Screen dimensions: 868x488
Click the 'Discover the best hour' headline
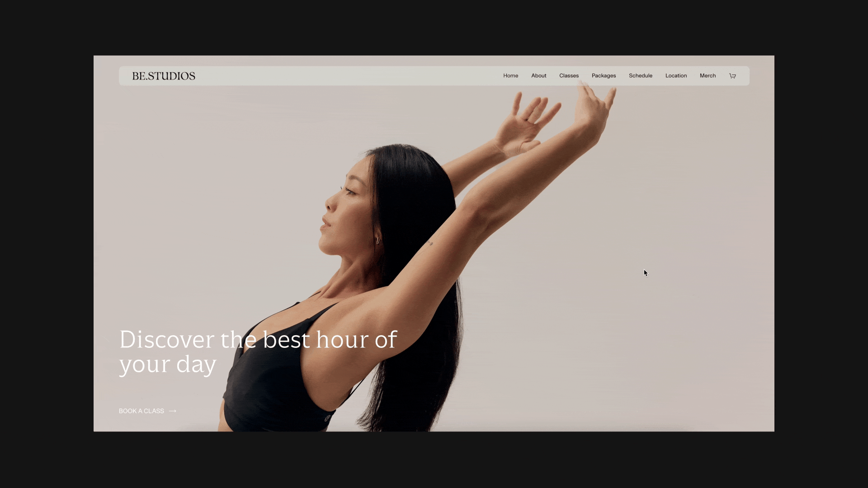(x=258, y=352)
